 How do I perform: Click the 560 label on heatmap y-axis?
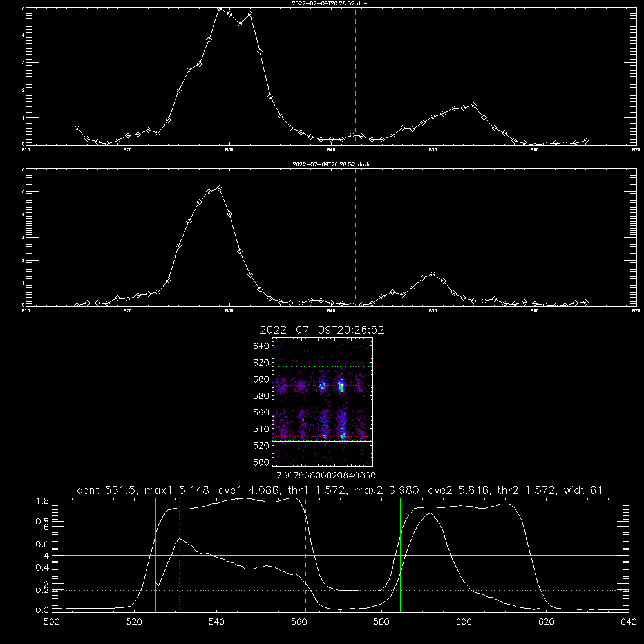261,412
